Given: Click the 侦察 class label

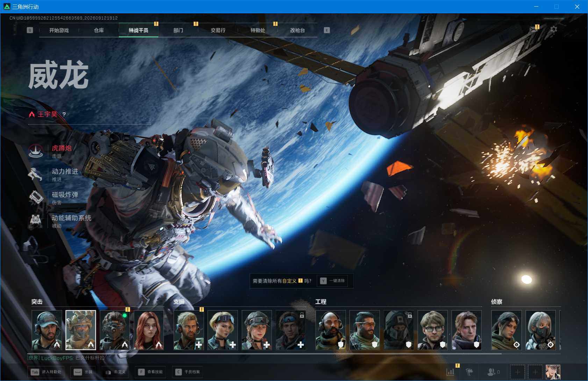Looking at the screenshot, I should coord(497,302).
